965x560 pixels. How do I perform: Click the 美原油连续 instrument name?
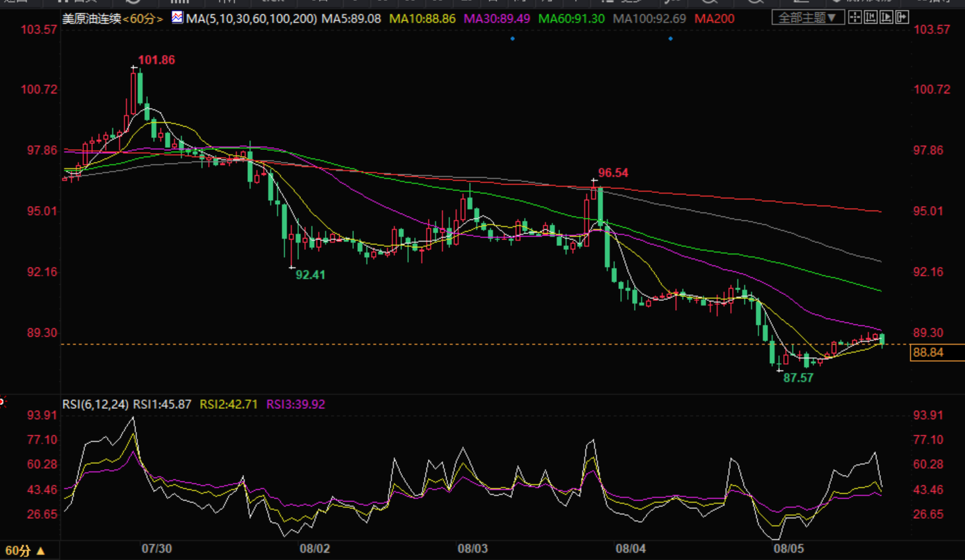click(92, 19)
